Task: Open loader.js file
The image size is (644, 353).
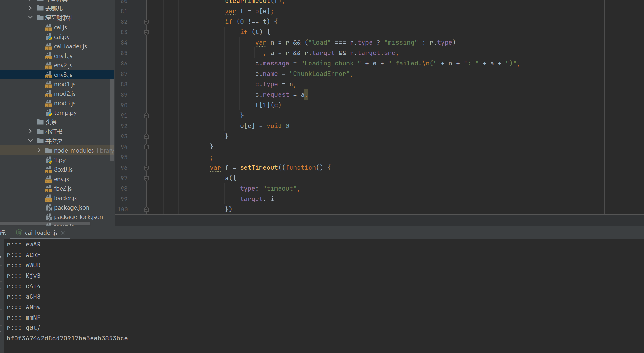Action: tap(65, 198)
